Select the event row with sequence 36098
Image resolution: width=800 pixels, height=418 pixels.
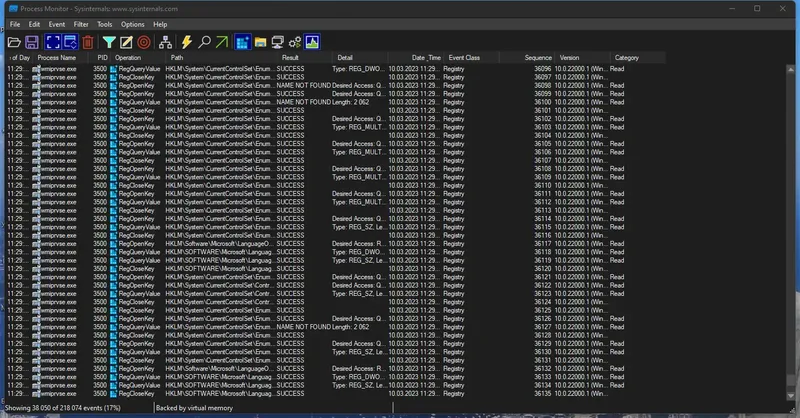click(336, 86)
